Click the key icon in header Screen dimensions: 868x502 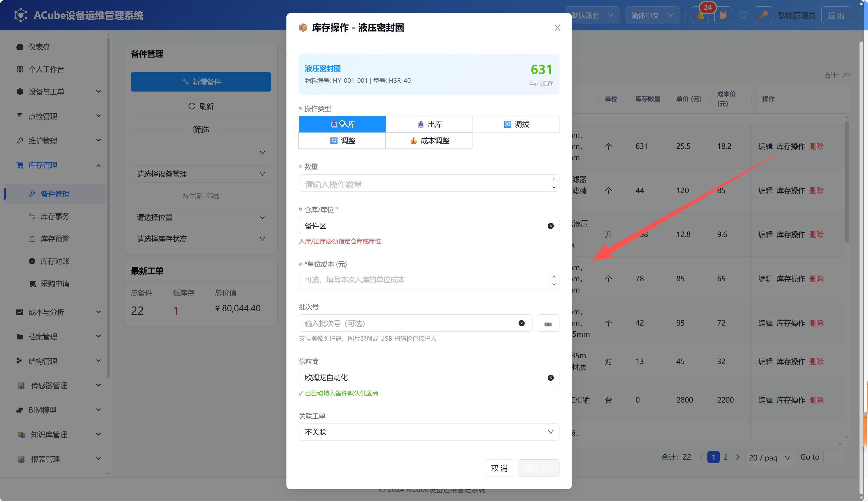pyautogui.click(x=763, y=15)
